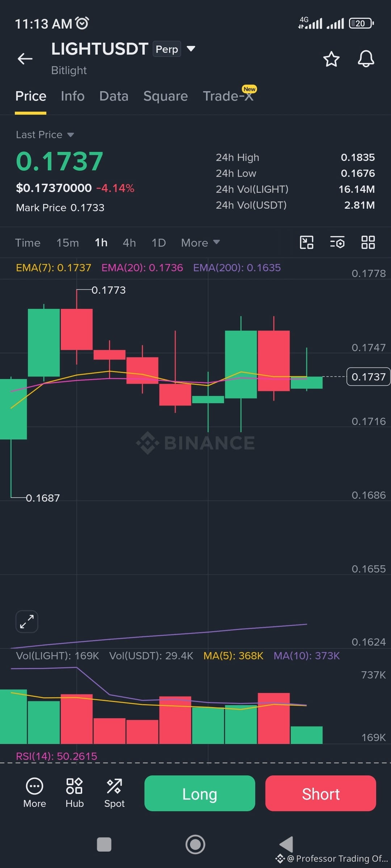Expand the More timeframes dropdown
391x868 pixels.
point(200,243)
